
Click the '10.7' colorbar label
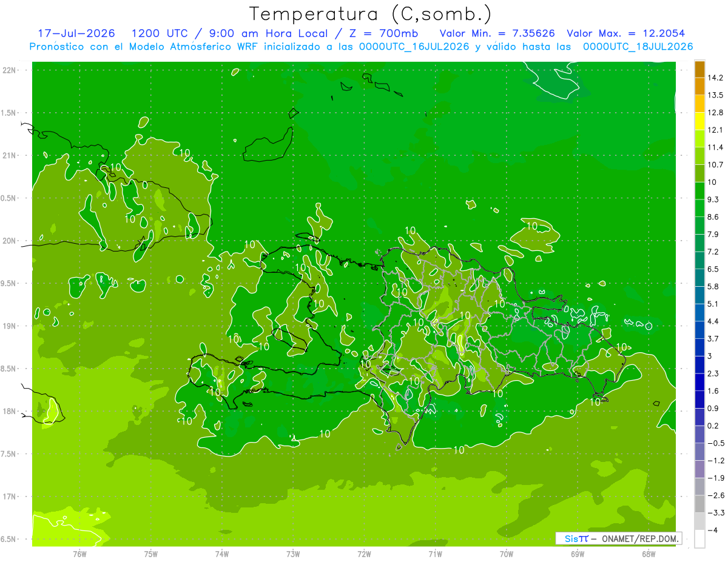click(x=716, y=165)
